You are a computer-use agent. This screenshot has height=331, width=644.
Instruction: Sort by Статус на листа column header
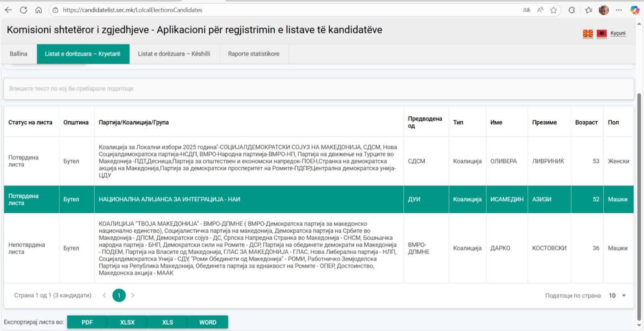31,122
